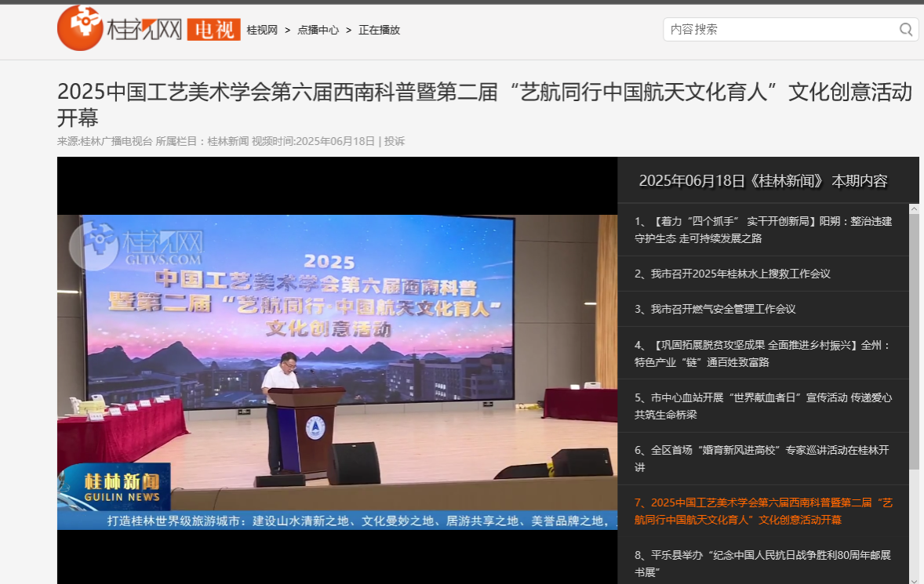Click the magnifier search icon
The image size is (924, 584).
pos(906,30)
